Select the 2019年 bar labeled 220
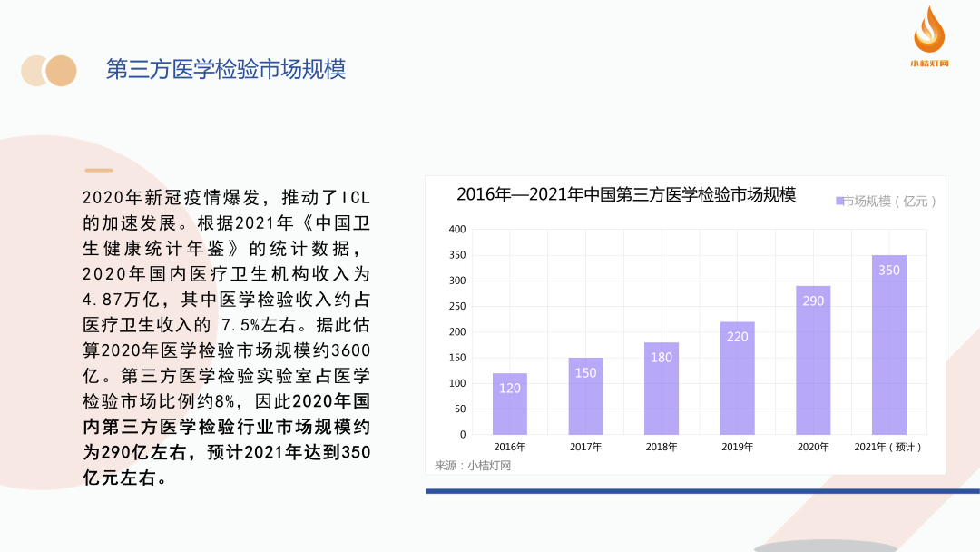The image size is (980, 552). point(738,379)
